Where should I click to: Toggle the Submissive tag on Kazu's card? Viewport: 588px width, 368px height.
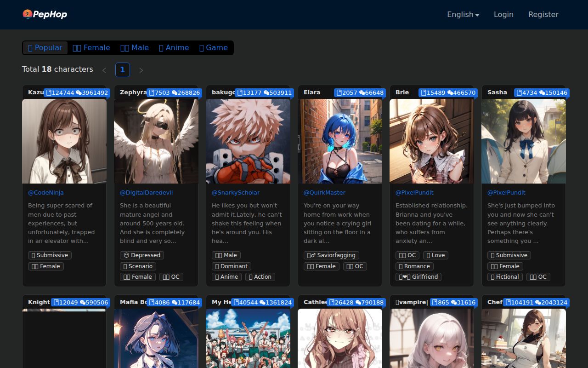pyautogui.click(x=50, y=255)
